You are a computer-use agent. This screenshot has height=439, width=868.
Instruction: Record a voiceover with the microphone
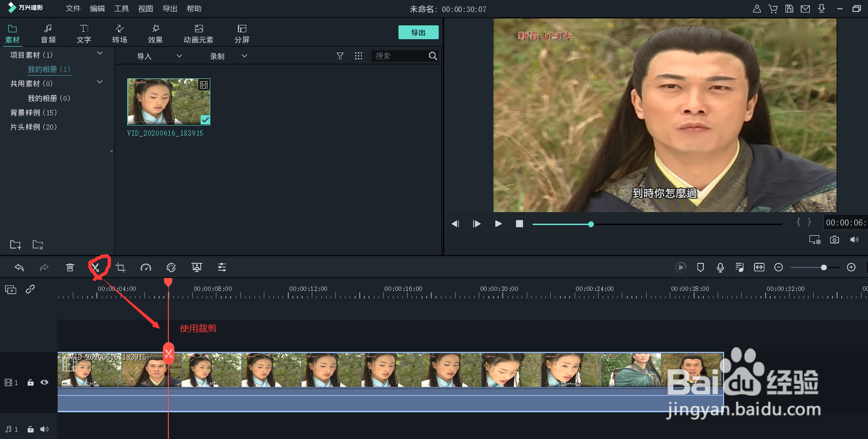[720, 267]
